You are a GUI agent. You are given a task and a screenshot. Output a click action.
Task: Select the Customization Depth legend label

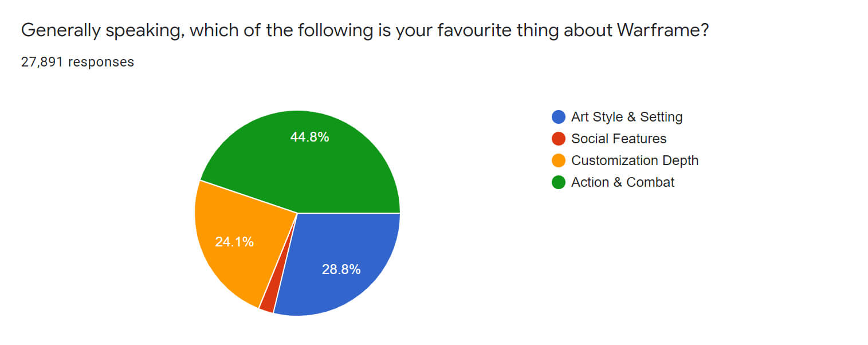click(x=635, y=160)
